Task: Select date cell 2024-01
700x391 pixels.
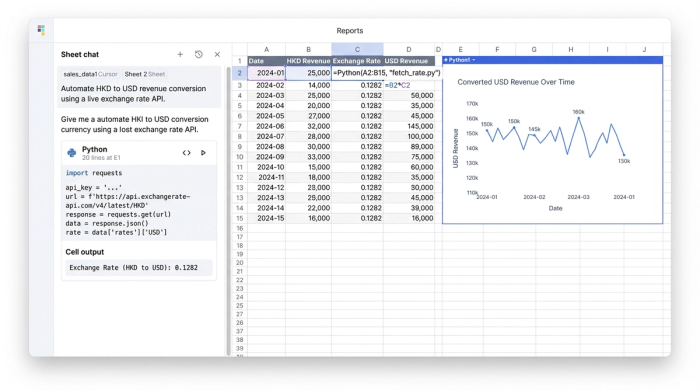Action: click(267, 73)
